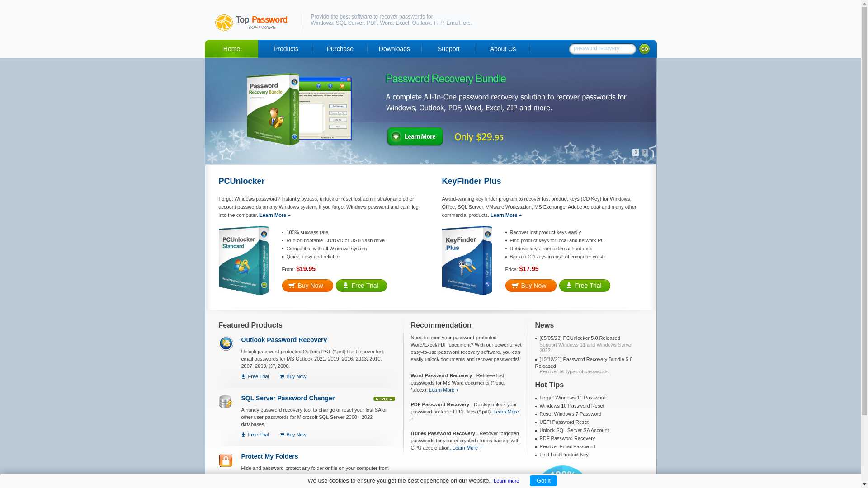
Task: Select the Downloads navigation tab
Action: [x=394, y=49]
